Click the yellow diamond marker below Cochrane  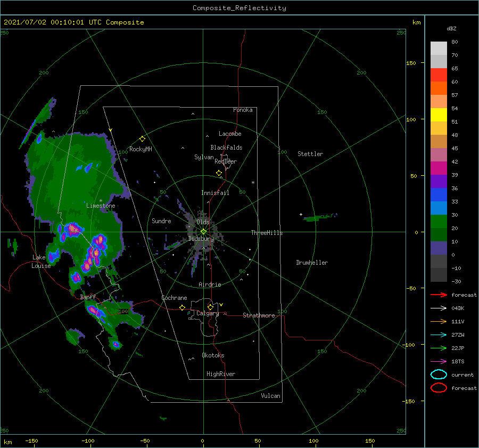182,307
